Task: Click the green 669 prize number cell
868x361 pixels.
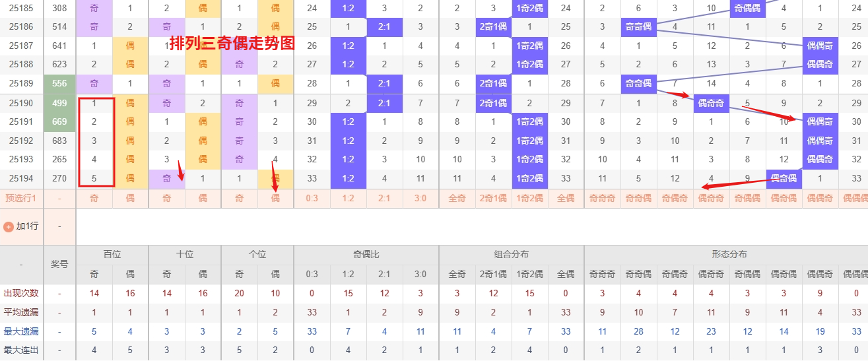Action: [x=59, y=122]
